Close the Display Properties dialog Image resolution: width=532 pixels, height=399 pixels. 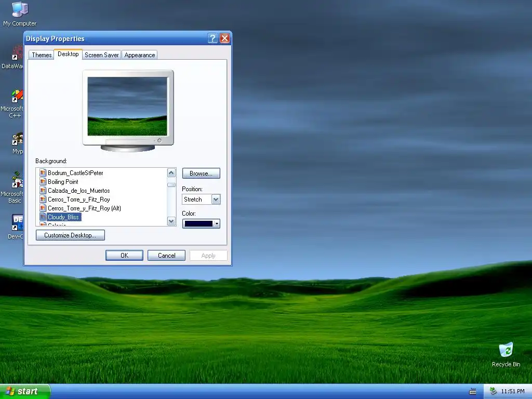224,38
